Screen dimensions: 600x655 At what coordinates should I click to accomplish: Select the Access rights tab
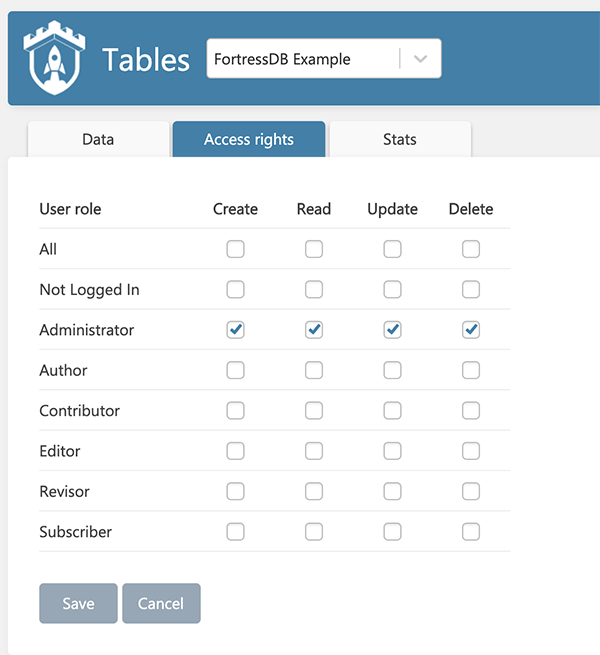coord(249,139)
